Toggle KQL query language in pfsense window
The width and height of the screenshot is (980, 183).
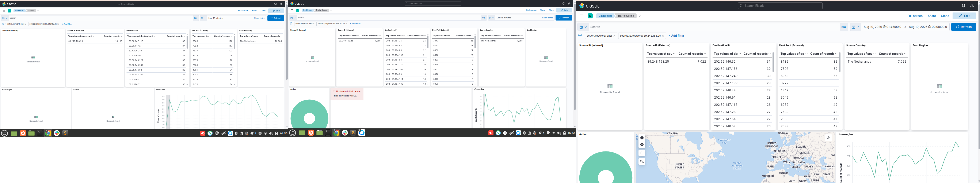tap(195, 18)
